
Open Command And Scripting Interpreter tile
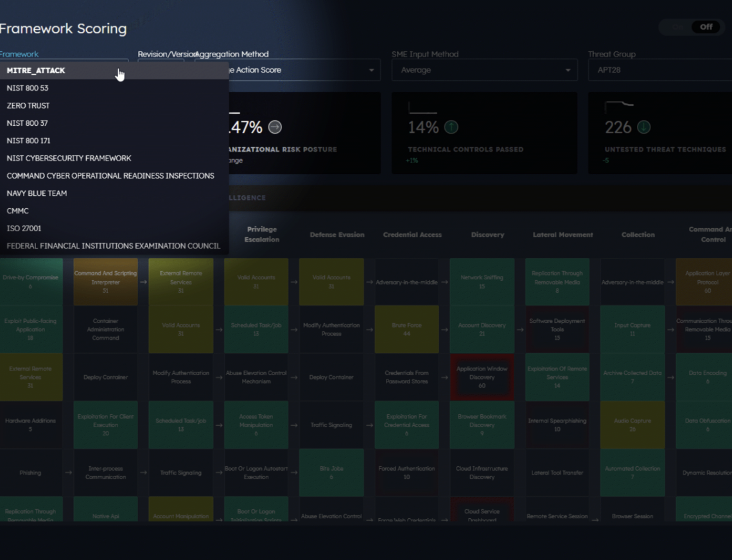point(105,282)
